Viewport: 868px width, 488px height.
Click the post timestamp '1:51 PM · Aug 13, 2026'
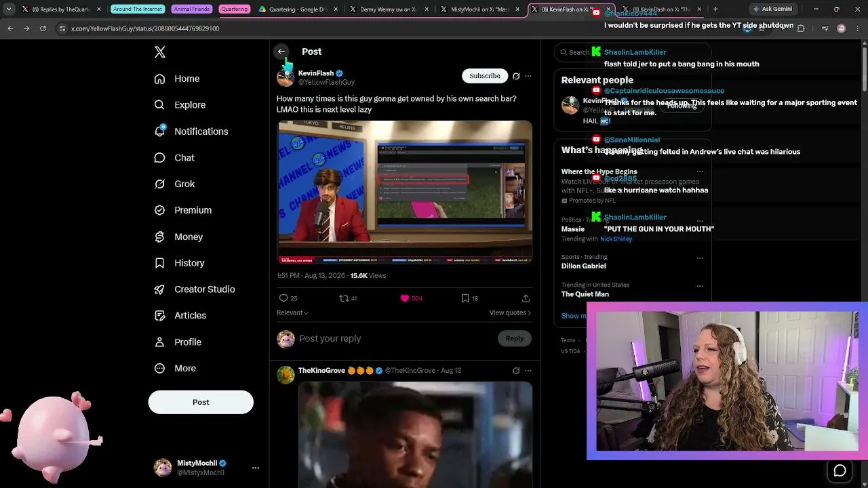click(x=310, y=276)
